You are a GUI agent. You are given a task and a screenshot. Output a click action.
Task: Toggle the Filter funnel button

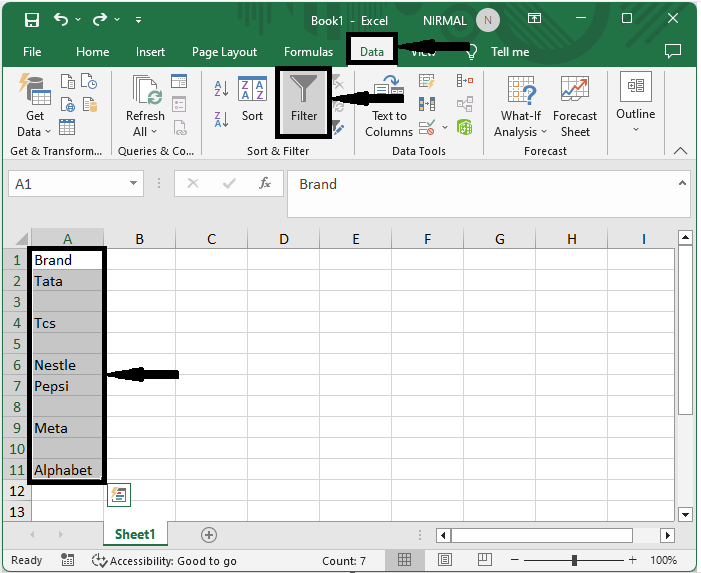(304, 102)
